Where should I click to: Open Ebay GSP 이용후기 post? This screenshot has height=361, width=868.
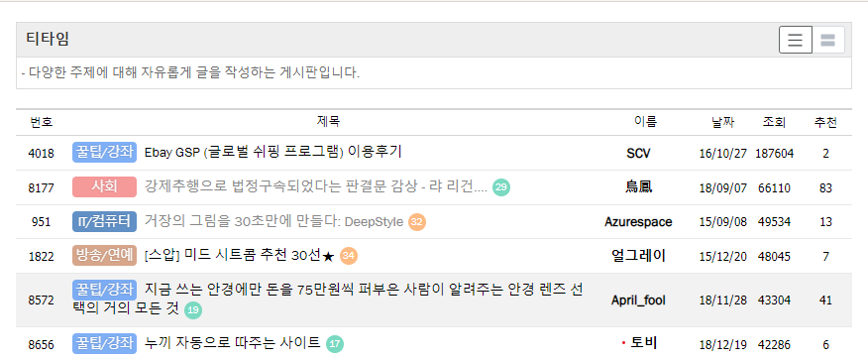click(272, 152)
